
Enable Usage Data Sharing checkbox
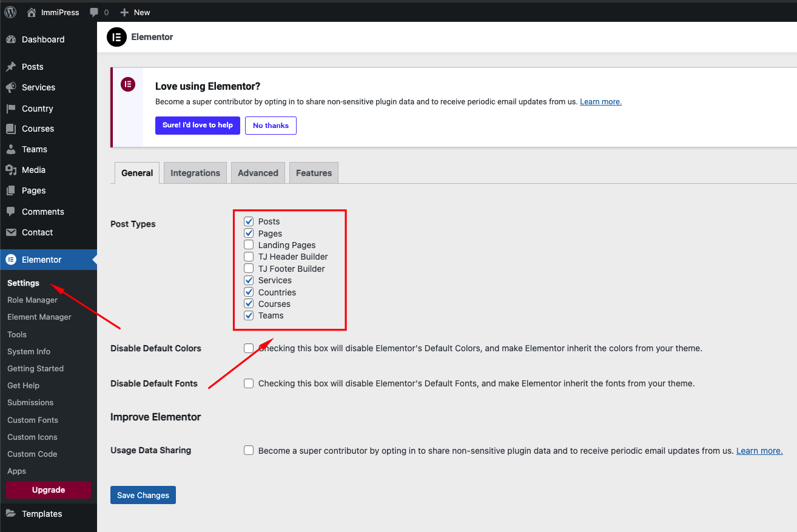tap(249, 450)
